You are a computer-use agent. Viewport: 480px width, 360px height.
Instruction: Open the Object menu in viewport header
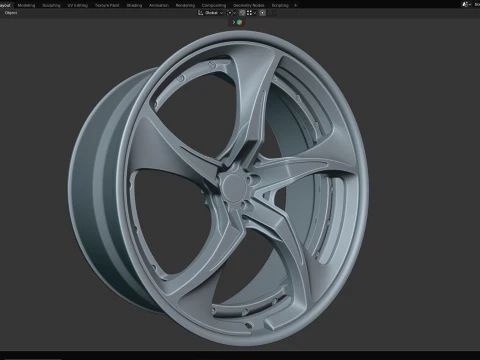click(11, 13)
